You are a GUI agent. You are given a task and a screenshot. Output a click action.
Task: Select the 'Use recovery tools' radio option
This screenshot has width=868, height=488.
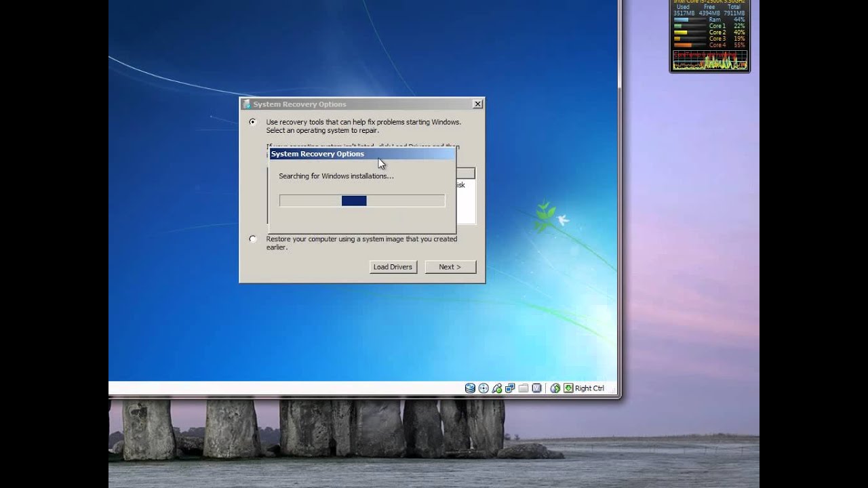click(x=253, y=122)
